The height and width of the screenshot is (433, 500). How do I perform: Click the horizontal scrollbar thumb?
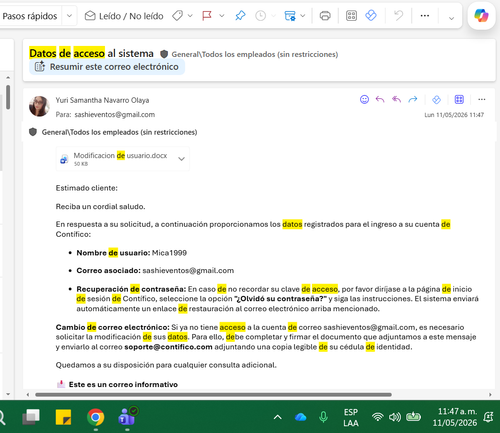tap(213, 395)
